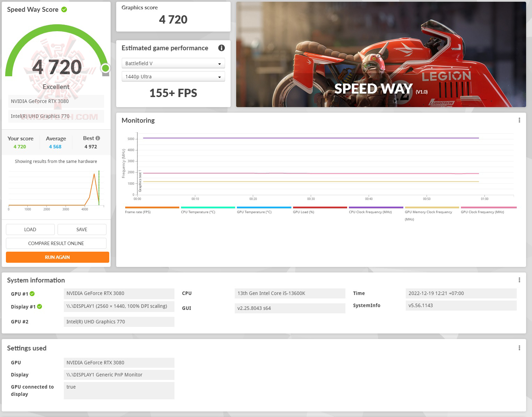Click Intel(R) UHD Graphics 770 under score gauge
Image resolution: width=532 pixels, height=417 pixels.
[56, 116]
